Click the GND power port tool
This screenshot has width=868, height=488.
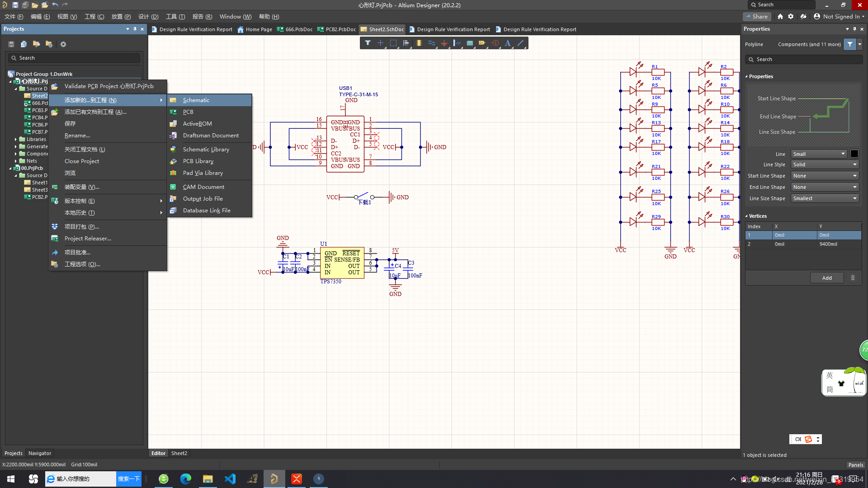pyautogui.click(x=444, y=43)
